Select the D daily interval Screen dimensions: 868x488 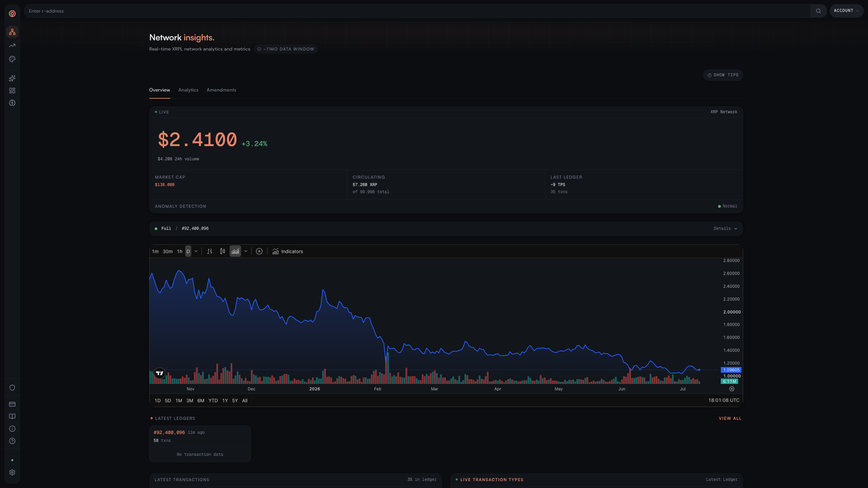coord(188,251)
